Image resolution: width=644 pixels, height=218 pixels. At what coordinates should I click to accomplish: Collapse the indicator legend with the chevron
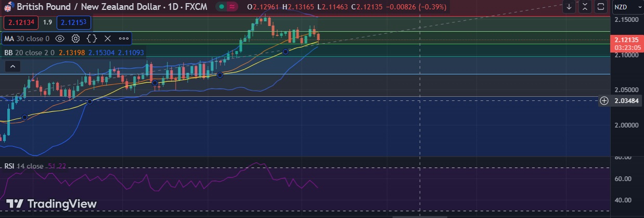pyautogui.click(x=12, y=66)
